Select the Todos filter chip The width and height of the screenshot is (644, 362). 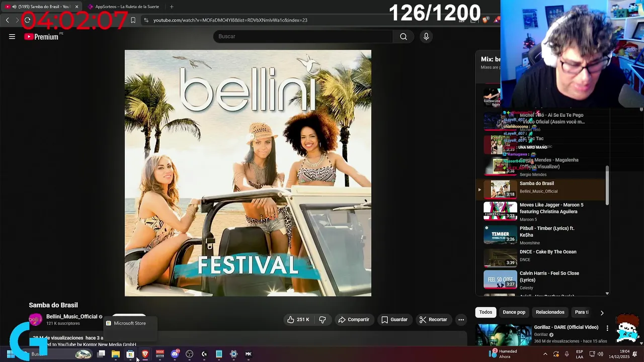pyautogui.click(x=486, y=312)
